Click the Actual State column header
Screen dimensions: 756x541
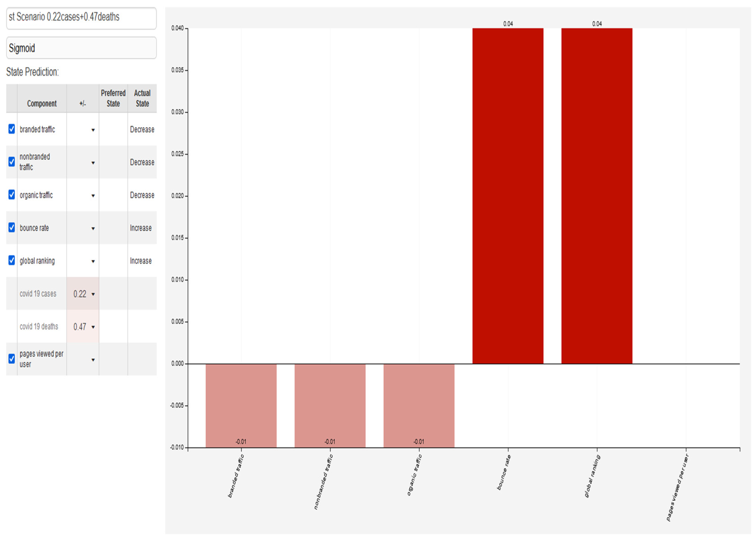(142, 98)
